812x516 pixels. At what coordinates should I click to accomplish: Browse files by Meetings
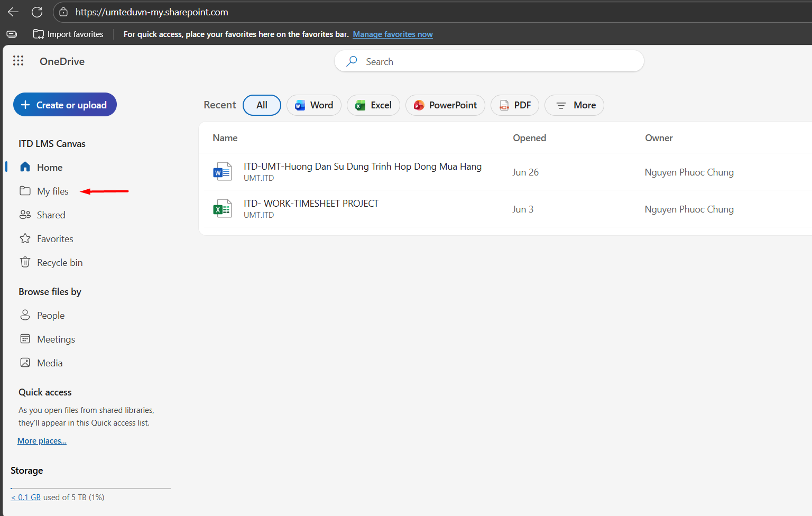pos(56,339)
